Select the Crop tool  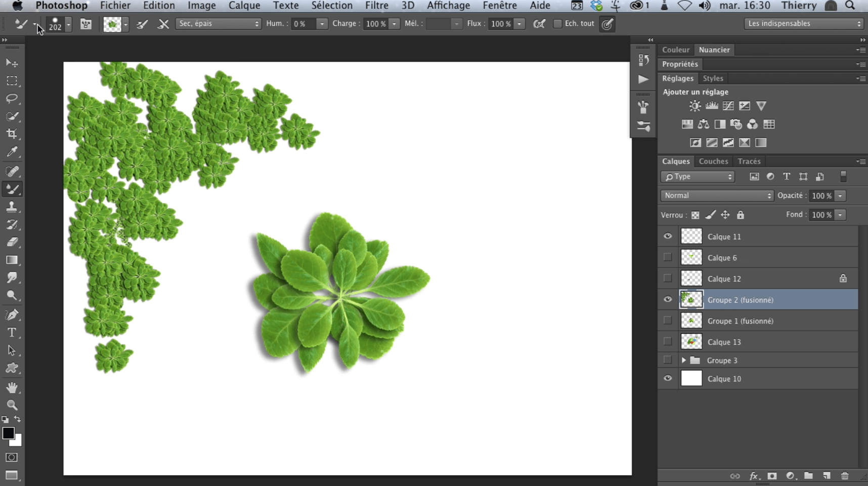[12, 134]
